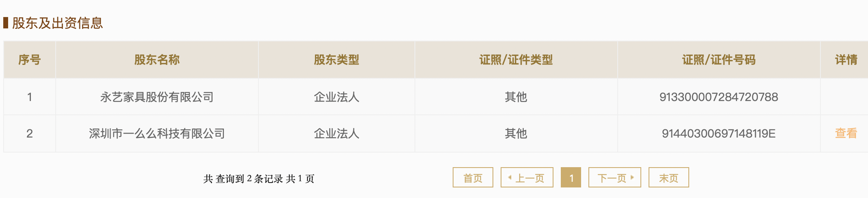Click the 序号 column header
This screenshot has height=198, width=868.
(30, 60)
